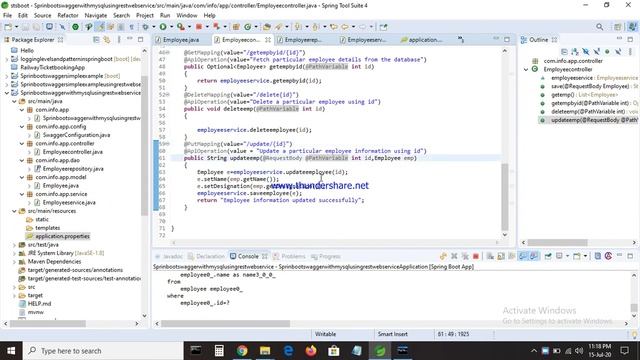Click the Sort icon in Outline toolbar
Image resolution: width=640 pixels, height=360 pixels.
coord(575,52)
